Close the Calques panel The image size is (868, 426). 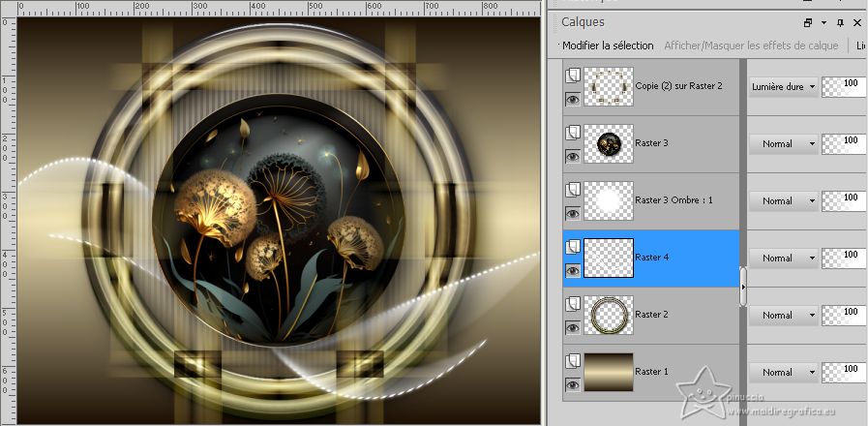[x=857, y=22]
